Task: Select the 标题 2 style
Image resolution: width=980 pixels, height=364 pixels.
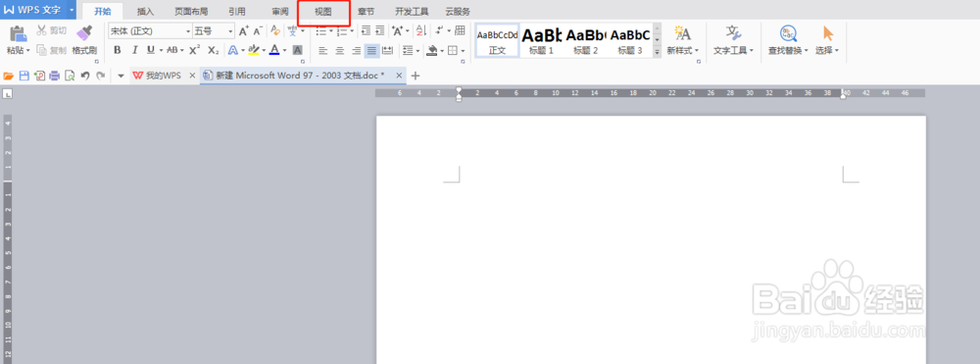Action: click(x=586, y=40)
